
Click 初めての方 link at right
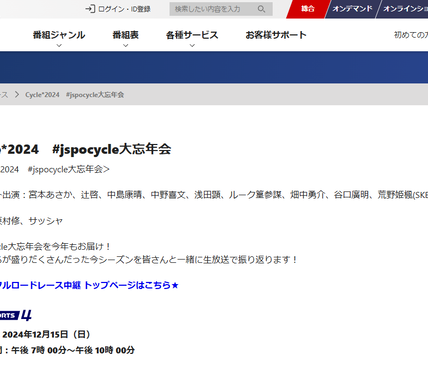(411, 35)
